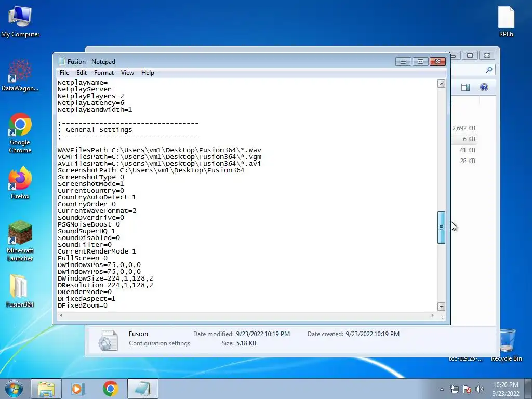Launch DataWagon desktop shortcut

click(x=20, y=75)
